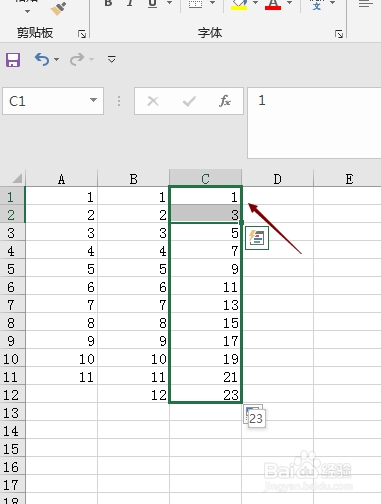Open font color dropdown arrow
The image size is (381, 504).
[289, 3]
